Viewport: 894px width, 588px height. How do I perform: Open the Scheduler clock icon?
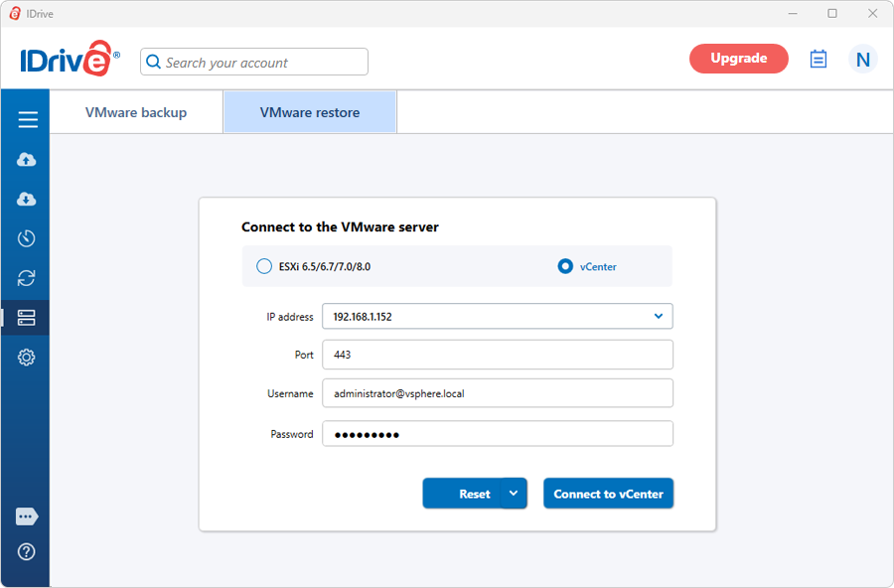pos(26,238)
